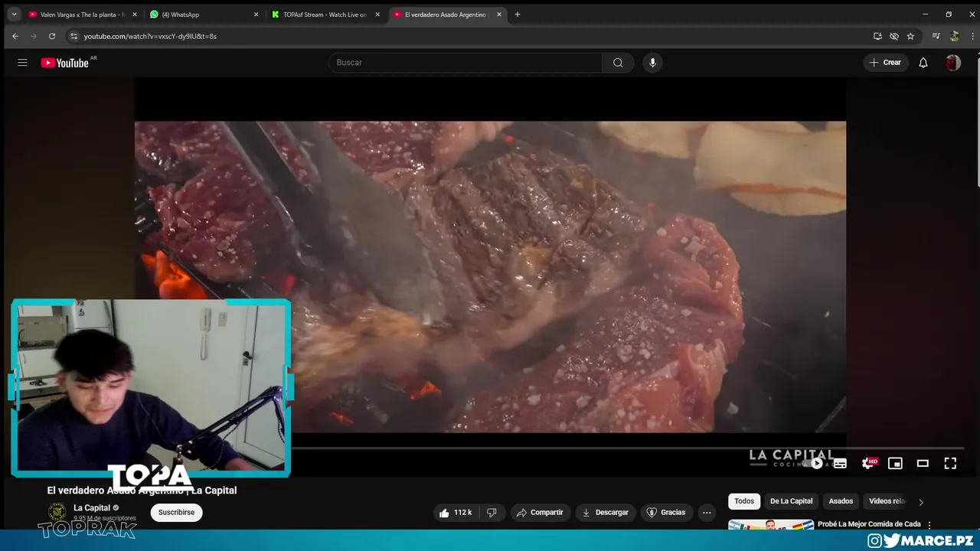Image resolution: width=980 pixels, height=551 pixels.
Task: Open more actions ellipsis under video
Action: (x=707, y=513)
